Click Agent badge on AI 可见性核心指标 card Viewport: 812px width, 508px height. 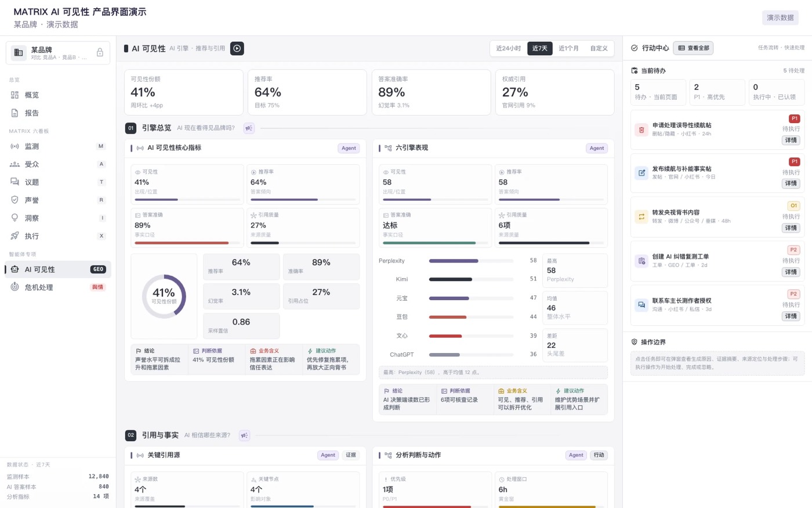[x=349, y=148]
